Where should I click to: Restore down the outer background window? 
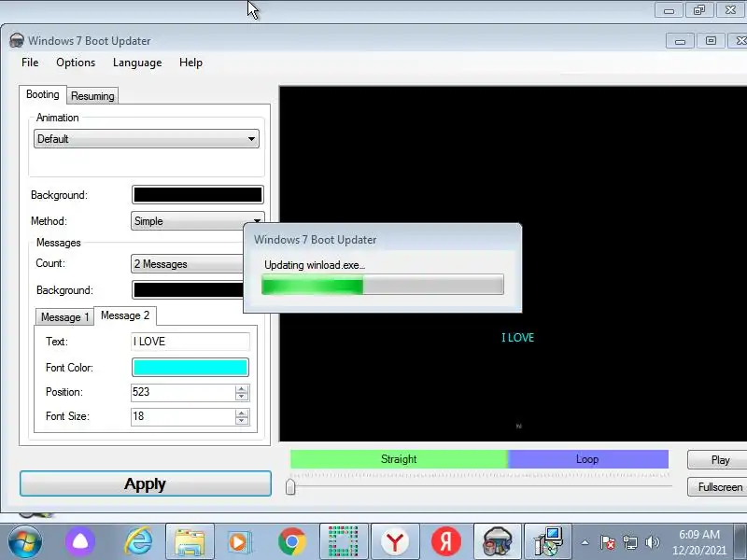click(699, 10)
